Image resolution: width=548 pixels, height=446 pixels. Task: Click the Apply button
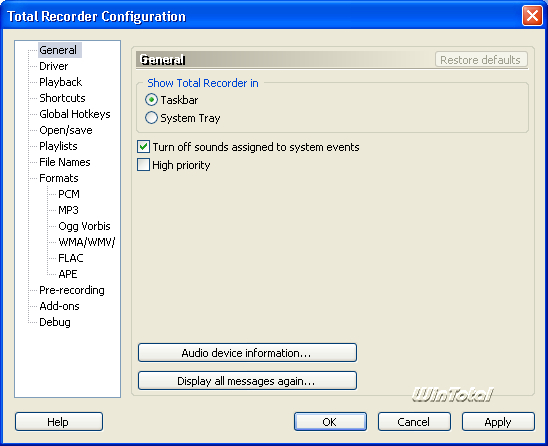[x=498, y=422]
